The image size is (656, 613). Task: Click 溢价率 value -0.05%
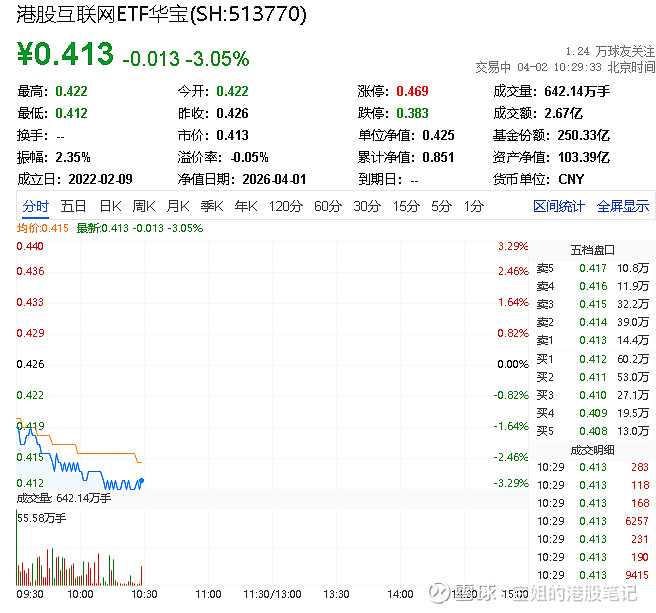[250, 157]
